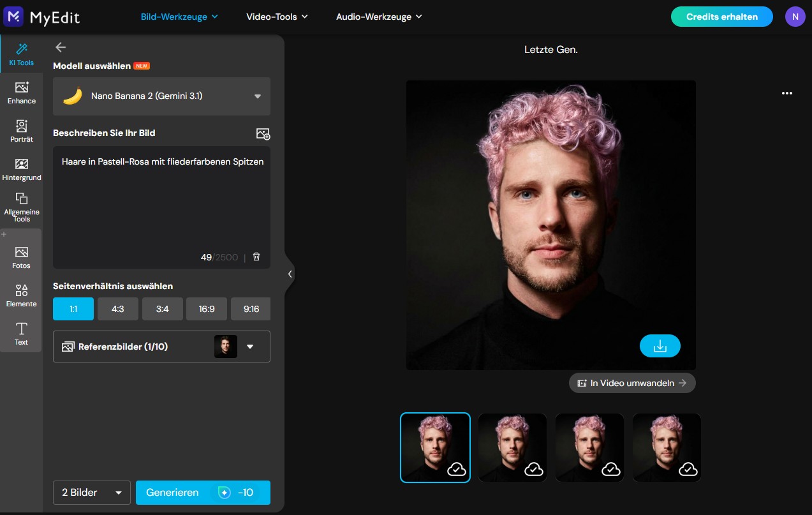This screenshot has height=515, width=812.
Task: Clear the prompt using the trash icon
Action: pos(256,256)
